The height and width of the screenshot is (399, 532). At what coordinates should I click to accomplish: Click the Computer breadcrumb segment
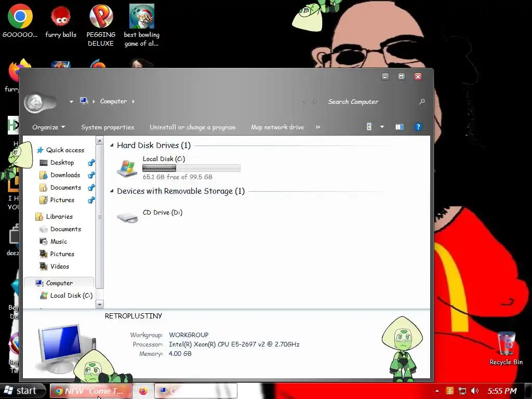[113, 101]
